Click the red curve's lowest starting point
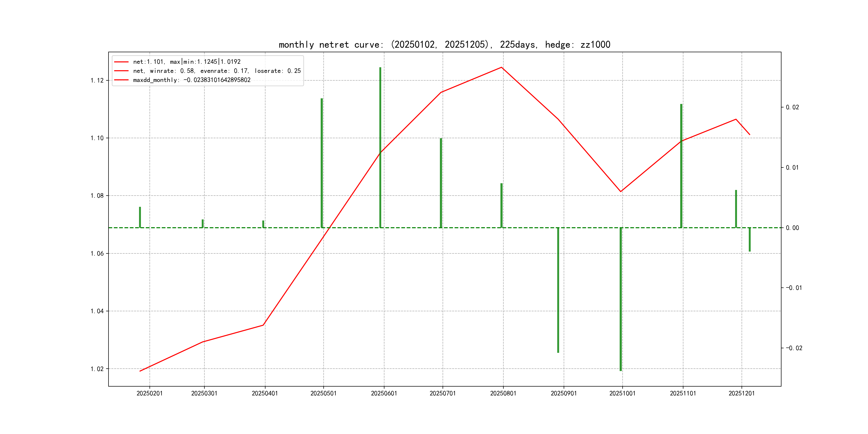Image resolution: width=868 pixels, height=434 pixels. pos(140,371)
